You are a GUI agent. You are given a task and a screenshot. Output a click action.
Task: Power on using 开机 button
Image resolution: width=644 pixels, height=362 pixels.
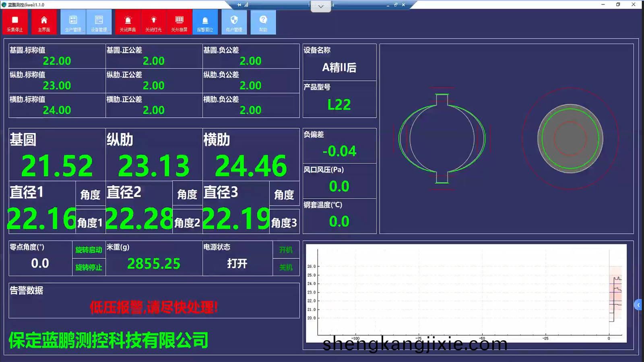tap(286, 250)
